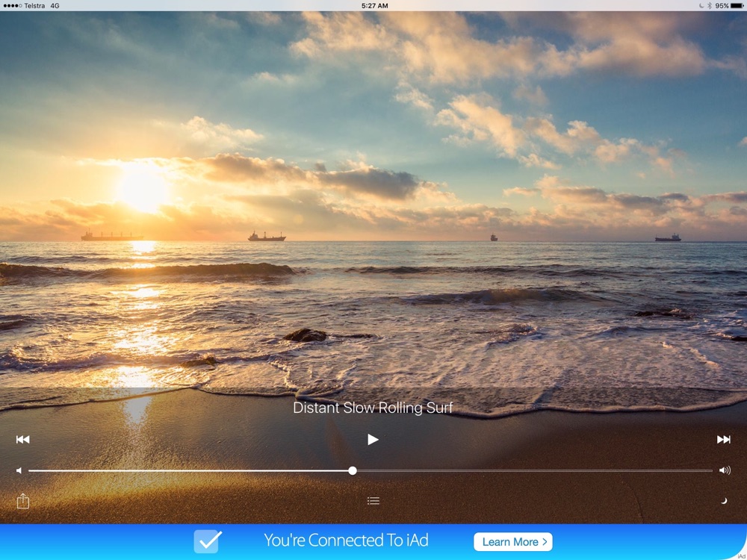Viewport: 747px width, 560px height.
Task: Tap the 5:27 AM clock
Action: pyautogui.click(x=374, y=6)
